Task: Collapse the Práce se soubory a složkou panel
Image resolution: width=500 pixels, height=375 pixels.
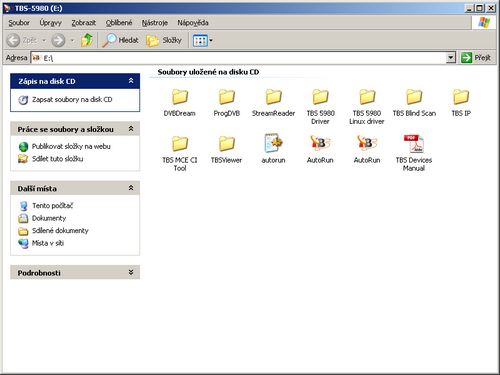Action: pyautogui.click(x=131, y=129)
